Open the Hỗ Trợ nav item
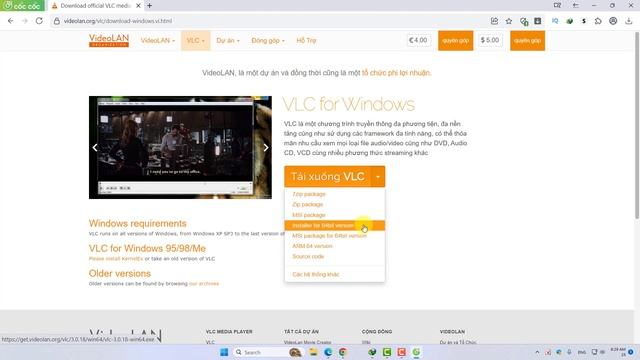 click(x=306, y=40)
